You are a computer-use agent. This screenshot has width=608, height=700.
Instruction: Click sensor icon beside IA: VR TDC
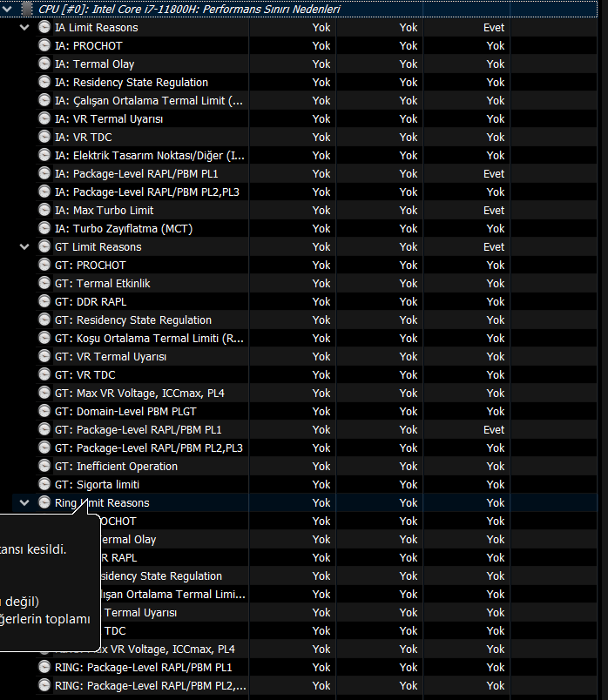pyautogui.click(x=44, y=137)
